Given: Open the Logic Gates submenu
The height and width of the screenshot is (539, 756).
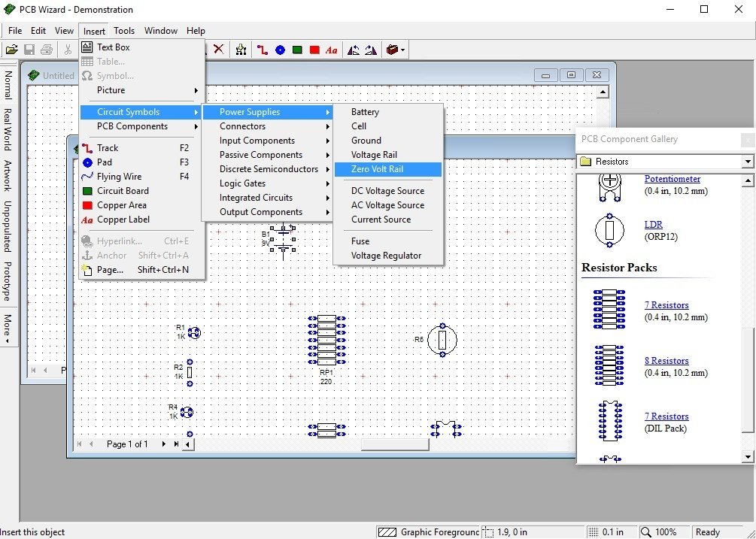Looking at the screenshot, I should point(268,183).
